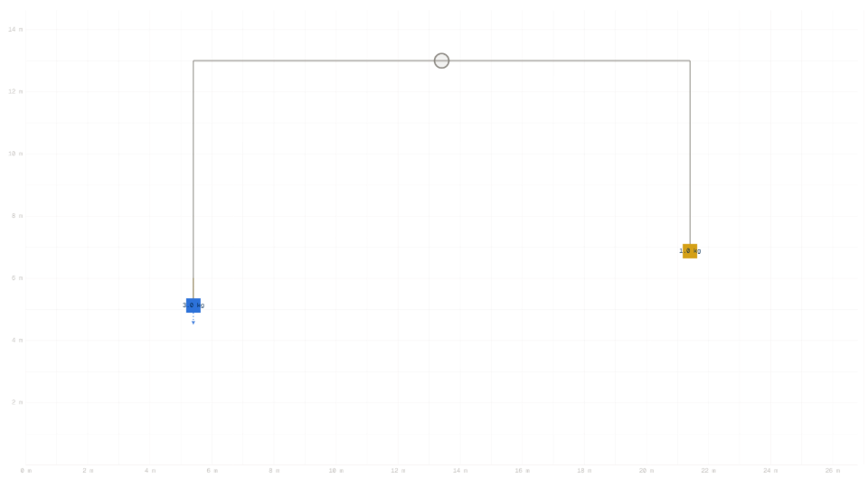Click the 0 m label on horizontal axis
Screen dimensions: 868x488
coord(26,471)
